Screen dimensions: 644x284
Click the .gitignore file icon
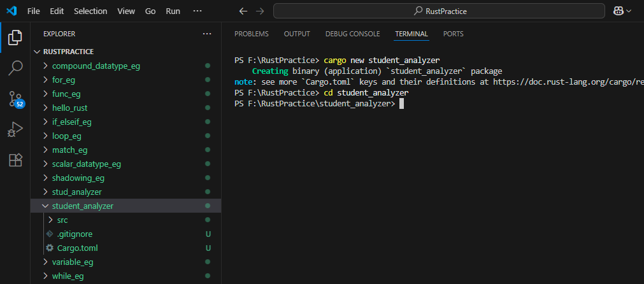[x=50, y=234]
